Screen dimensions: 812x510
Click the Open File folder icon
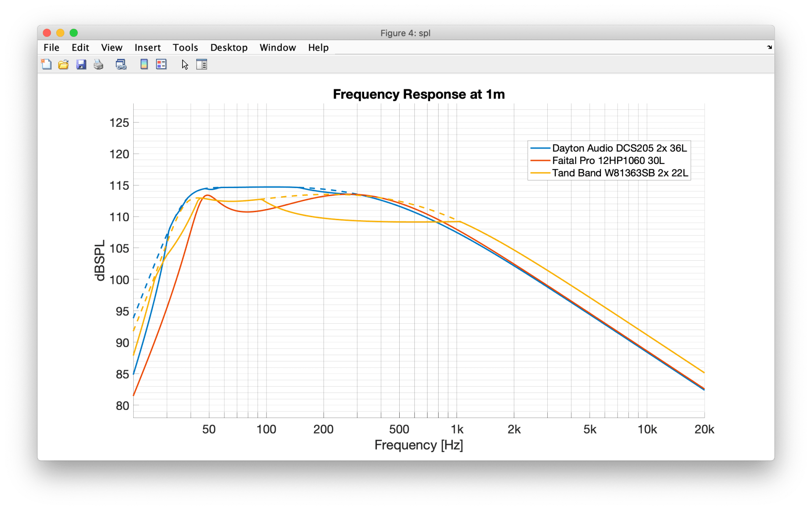coord(63,65)
